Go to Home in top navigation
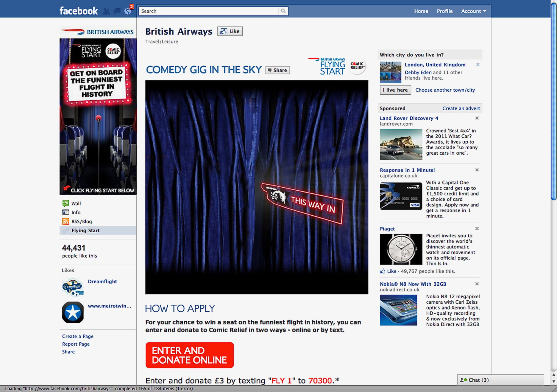The image size is (557, 392). (421, 11)
